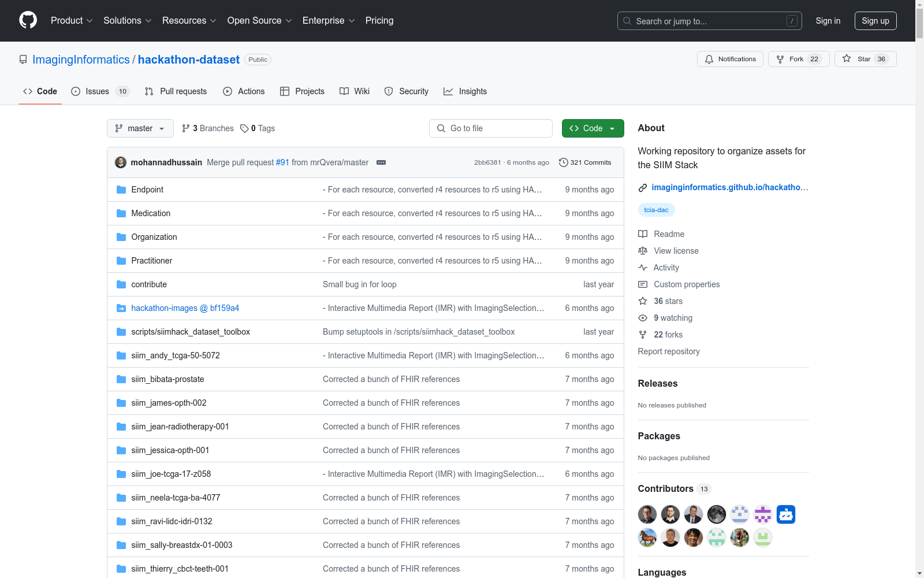
Task: Switch to the Projects tab
Action: tap(302, 91)
